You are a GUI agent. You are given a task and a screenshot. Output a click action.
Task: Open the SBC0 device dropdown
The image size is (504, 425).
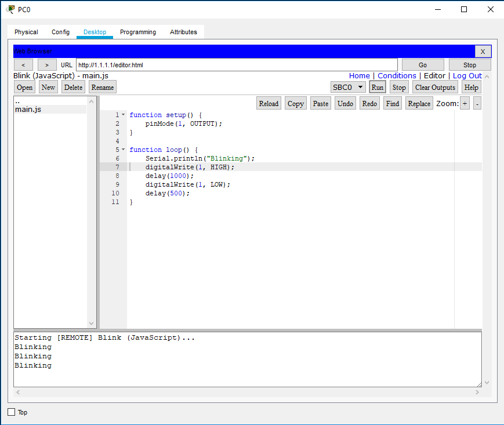(x=347, y=86)
